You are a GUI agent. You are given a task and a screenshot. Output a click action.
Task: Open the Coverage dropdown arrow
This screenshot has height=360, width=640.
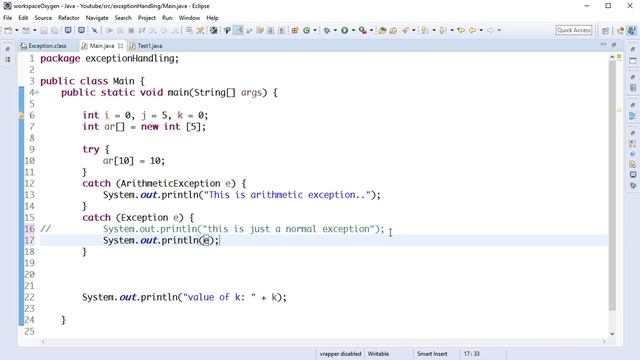coord(371,30)
